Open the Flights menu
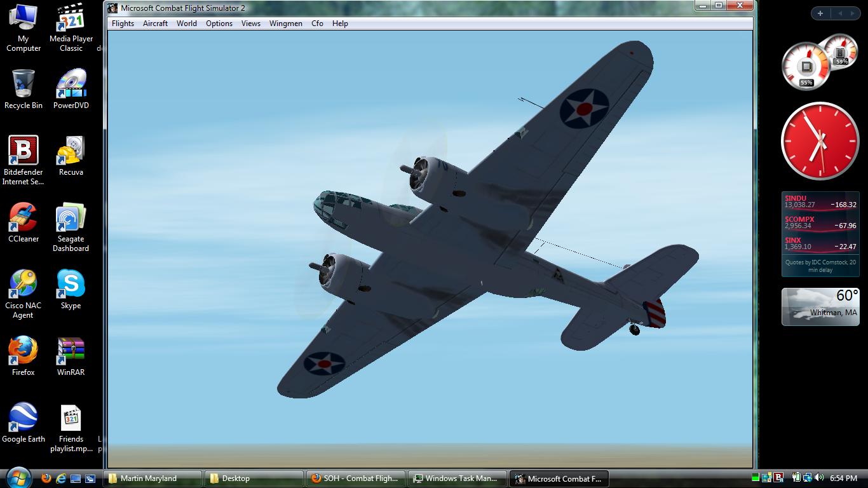 coord(123,24)
